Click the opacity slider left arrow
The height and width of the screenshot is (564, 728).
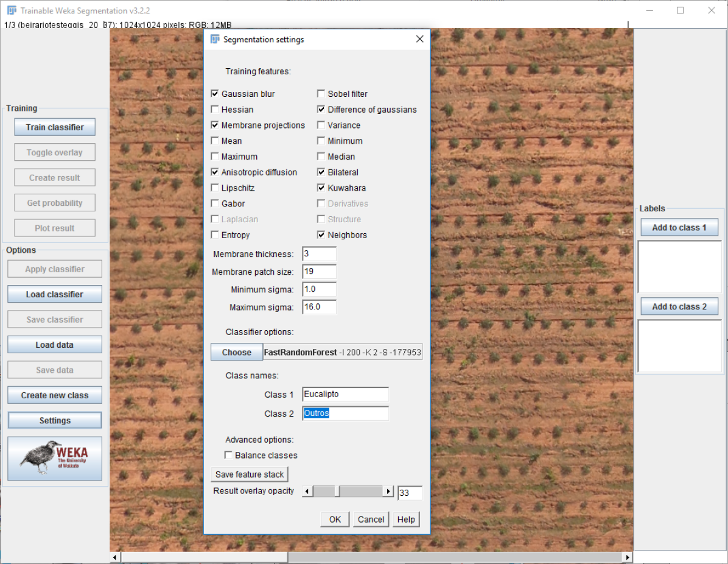[x=308, y=492]
